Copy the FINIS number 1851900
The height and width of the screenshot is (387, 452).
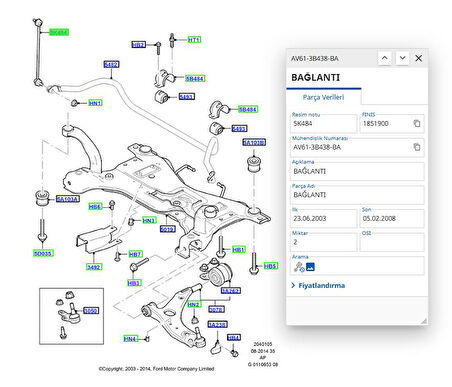(x=417, y=123)
